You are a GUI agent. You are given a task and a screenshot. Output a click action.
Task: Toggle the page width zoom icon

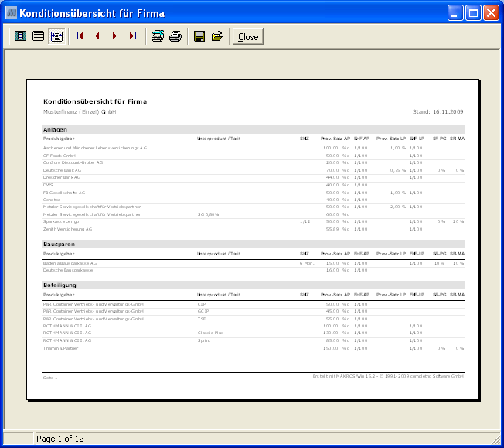tap(56, 36)
